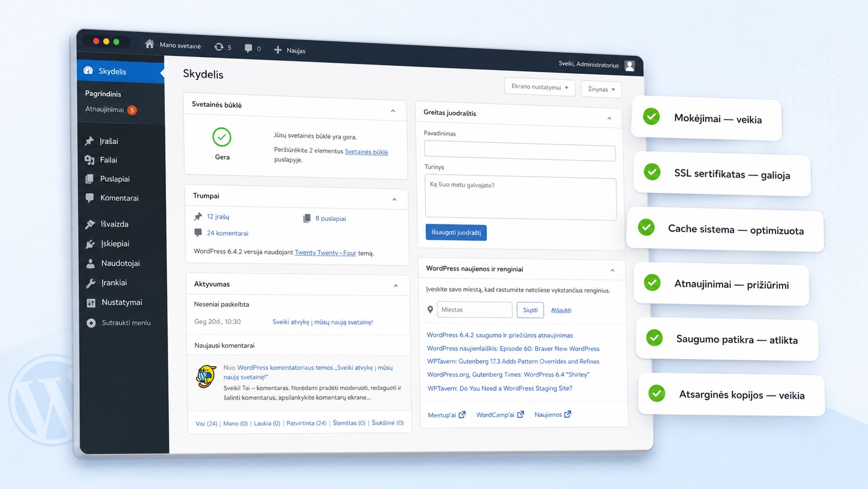Open WPTavern Staging Site news link
The height and width of the screenshot is (489, 868).
[500, 388]
